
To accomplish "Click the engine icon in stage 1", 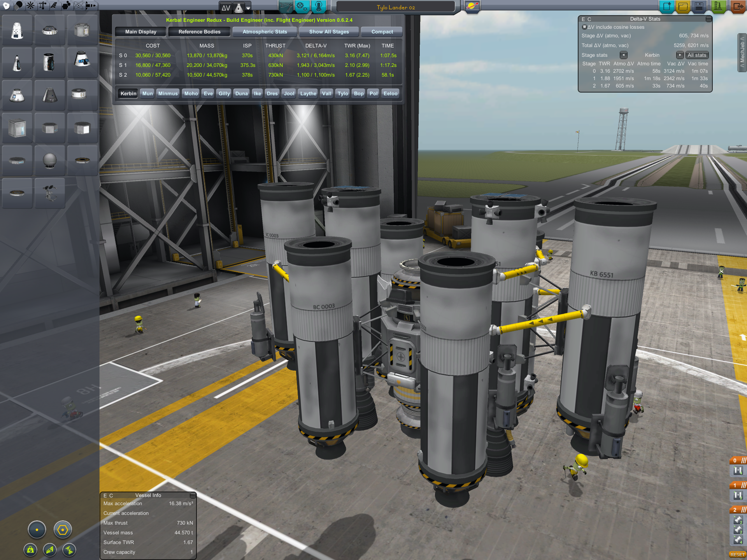I will tap(738, 496).
